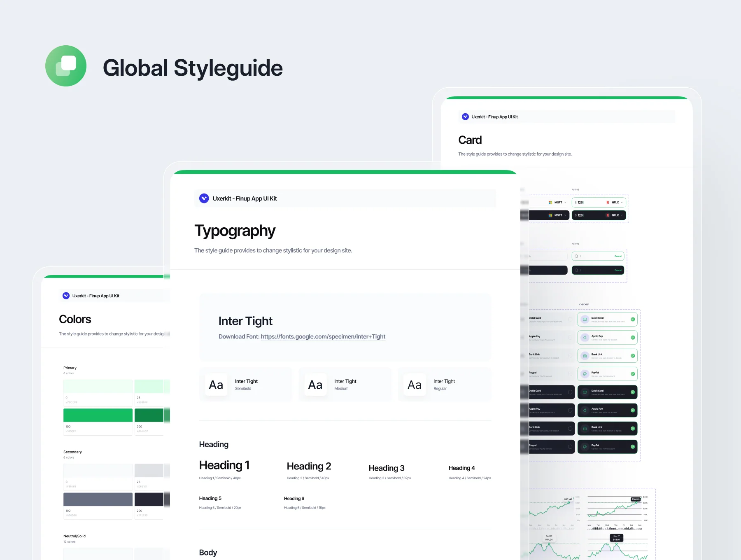Click the green Global Styleguide logo

(66, 66)
